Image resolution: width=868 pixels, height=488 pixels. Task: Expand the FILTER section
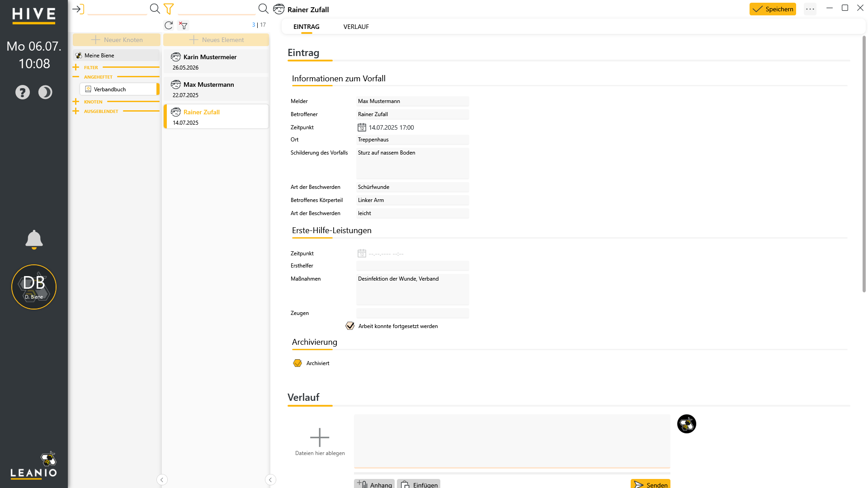(76, 67)
